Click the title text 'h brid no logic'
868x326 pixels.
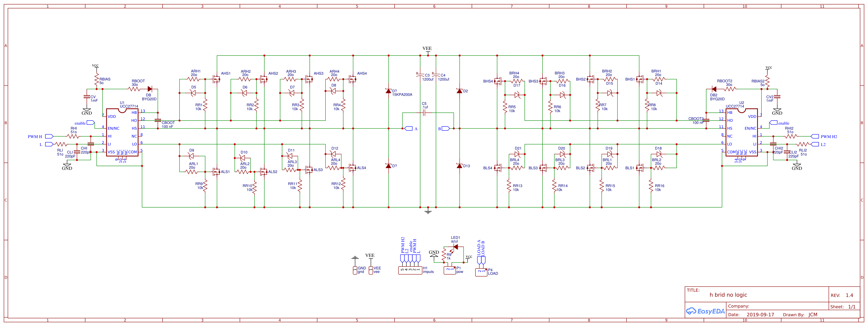(728, 295)
